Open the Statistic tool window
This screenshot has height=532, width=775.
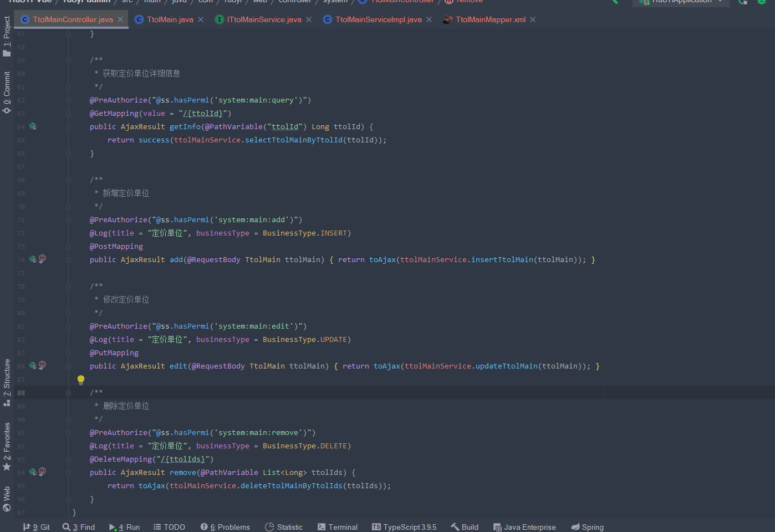coord(284,527)
